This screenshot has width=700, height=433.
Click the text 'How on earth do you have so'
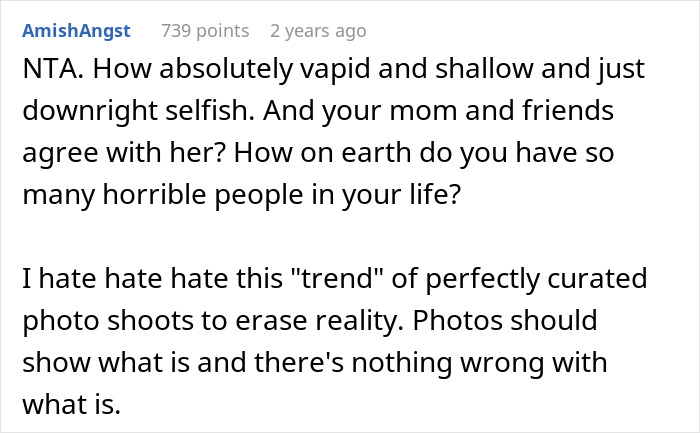[424, 153]
